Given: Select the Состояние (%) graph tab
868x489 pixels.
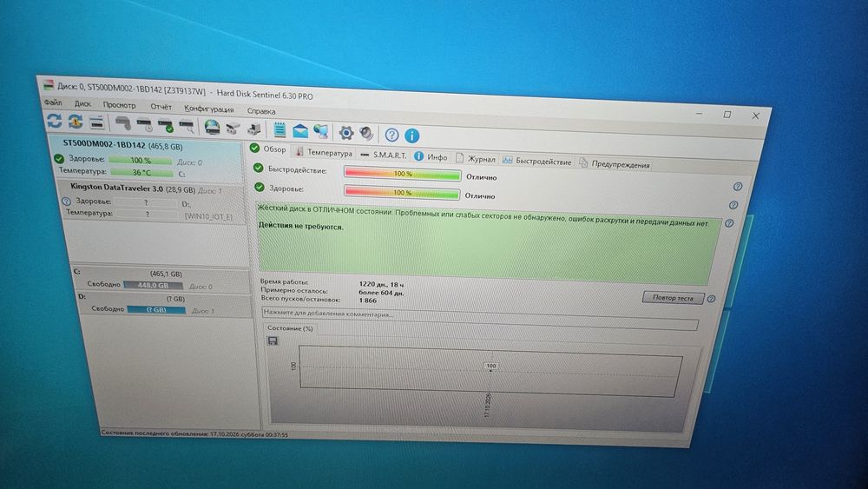Looking at the screenshot, I should 290,328.
